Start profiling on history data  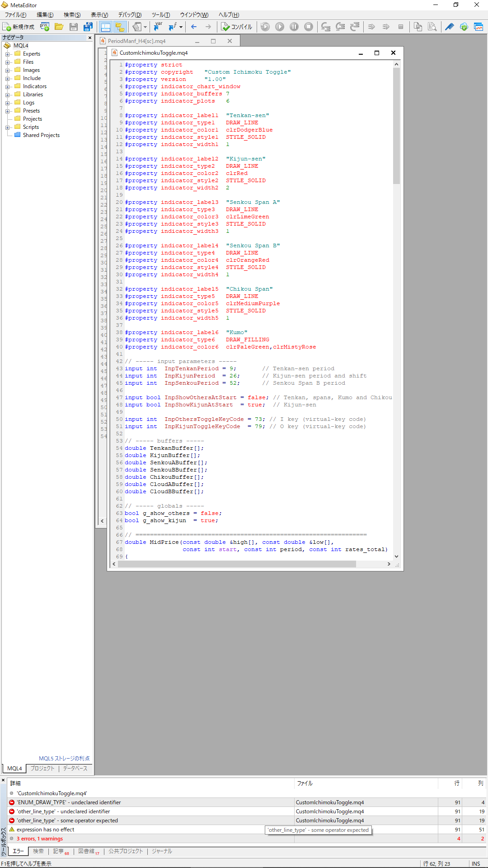pyautogui.click(x=386, y=27)
